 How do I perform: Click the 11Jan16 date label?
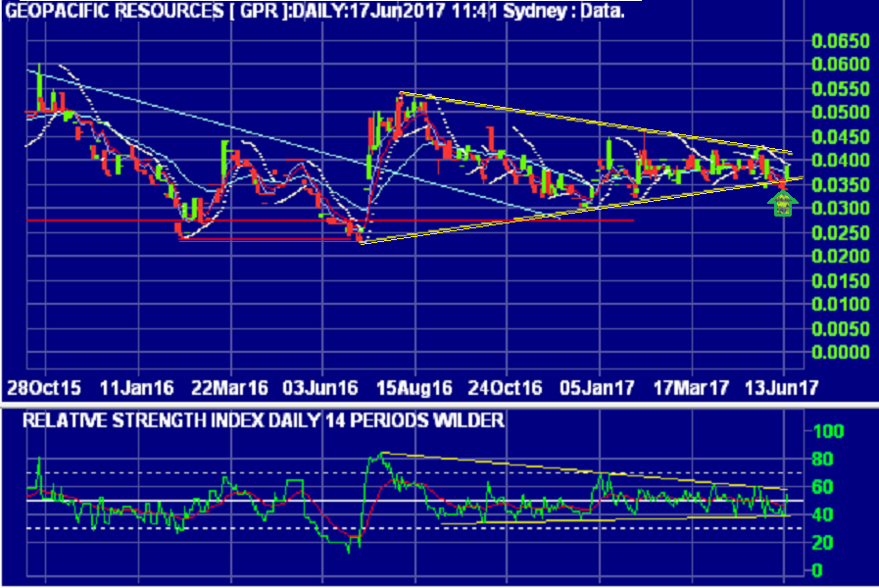pos(137,388)
